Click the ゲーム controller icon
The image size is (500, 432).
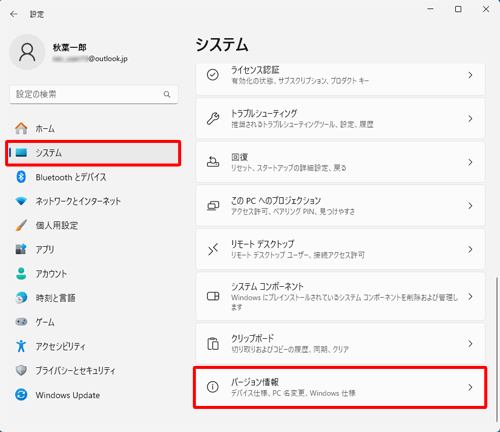pyautogui.click(x=21, y=322)
